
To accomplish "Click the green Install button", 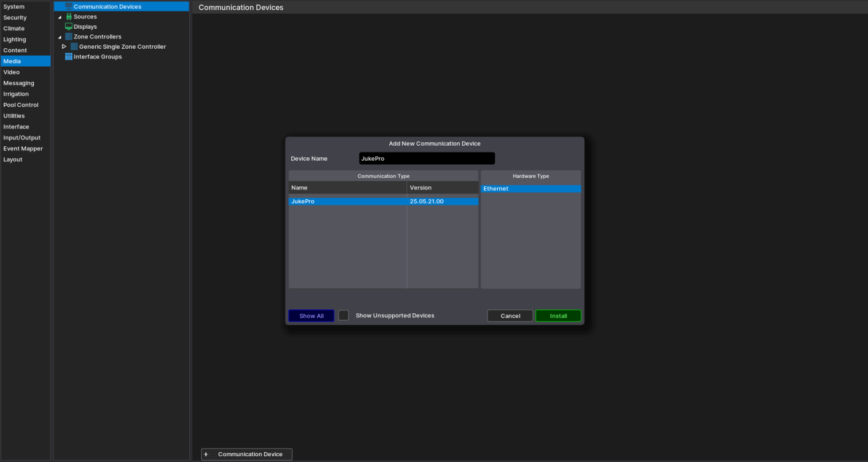I will (558, 316).
